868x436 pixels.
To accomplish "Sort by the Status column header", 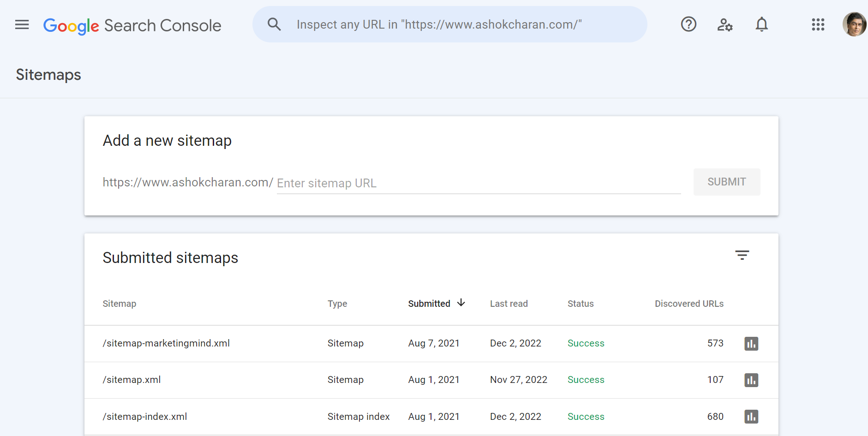I will pos(581,304).
